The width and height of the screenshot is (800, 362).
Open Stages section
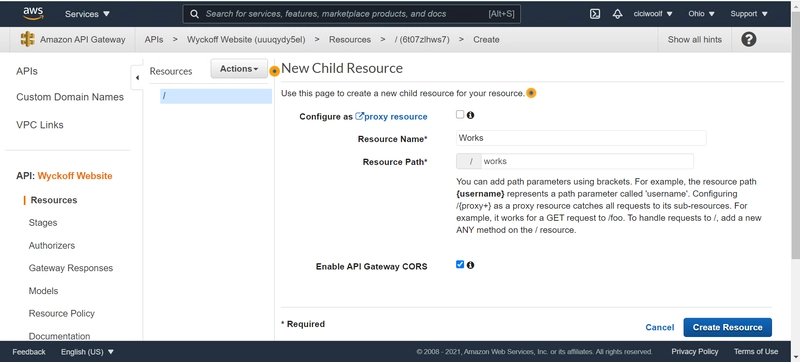[43, 223]
